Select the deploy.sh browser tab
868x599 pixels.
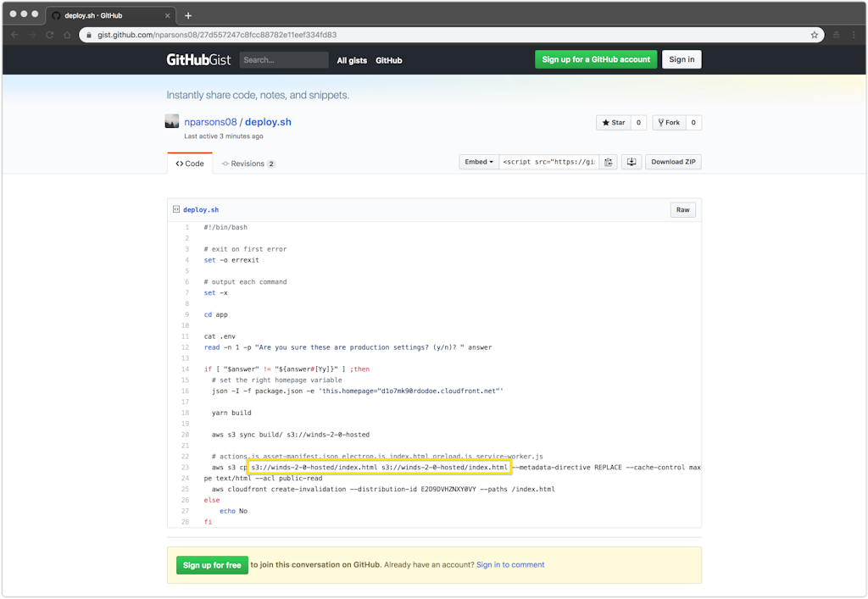111,15
